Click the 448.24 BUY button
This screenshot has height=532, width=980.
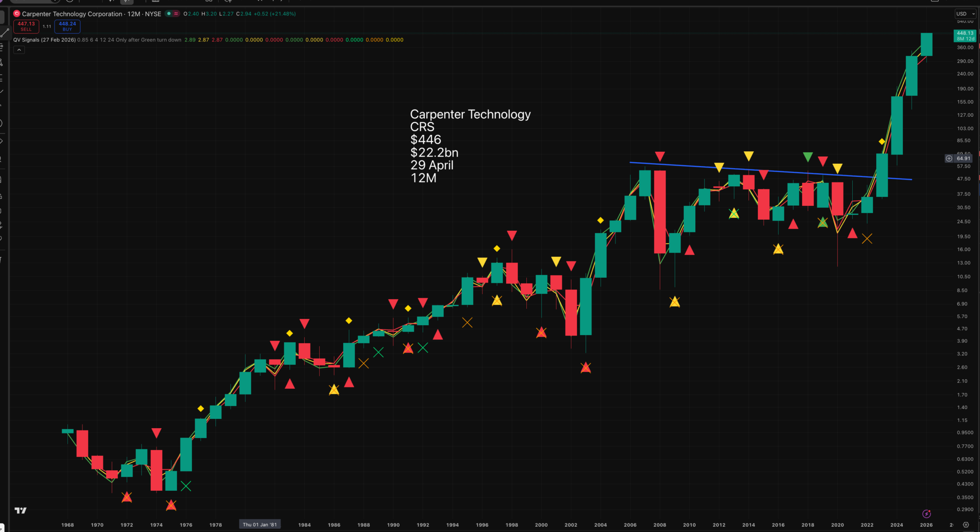tap(67, 26)
